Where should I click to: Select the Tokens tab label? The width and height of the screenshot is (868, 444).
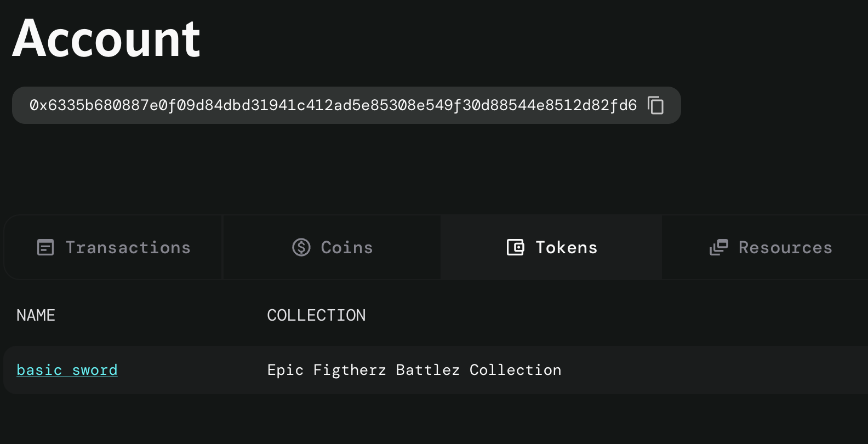(x=567, y=248)
